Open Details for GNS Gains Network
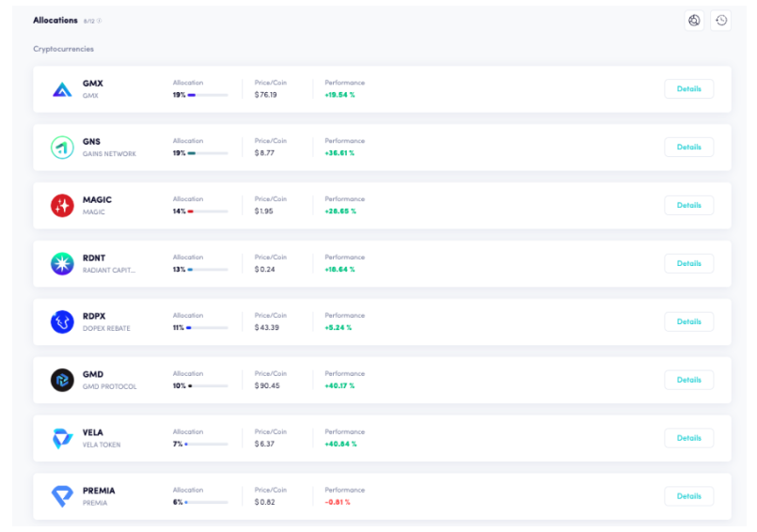This screenshot has height=532, width=757. [689, 148]
